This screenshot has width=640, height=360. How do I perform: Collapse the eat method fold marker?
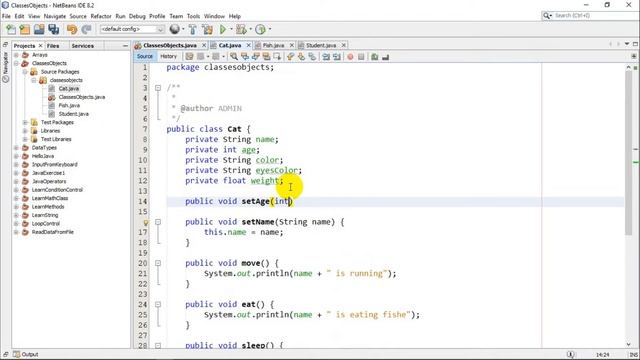pyautogui.click(x=158, y=304)
